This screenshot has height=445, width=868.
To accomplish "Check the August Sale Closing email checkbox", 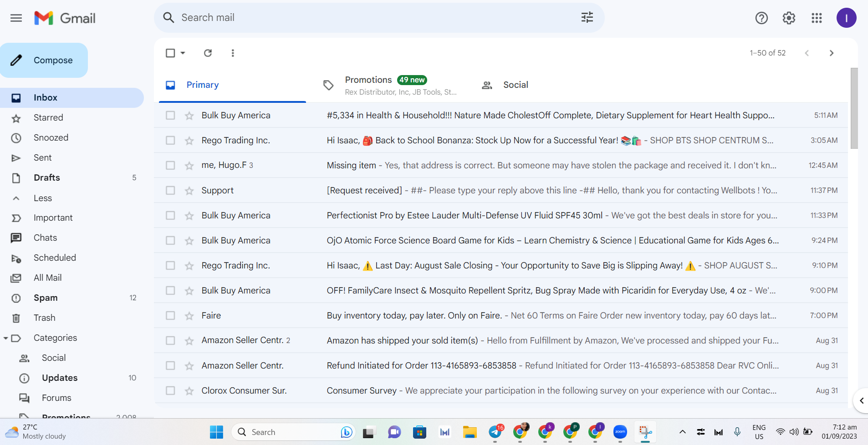I will click(170, 265).
